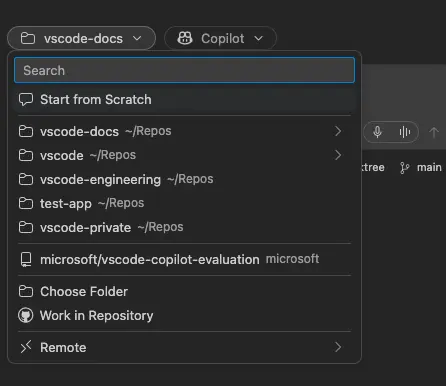
Task: Click the git branch icon beside main
Action: (404, 168)
